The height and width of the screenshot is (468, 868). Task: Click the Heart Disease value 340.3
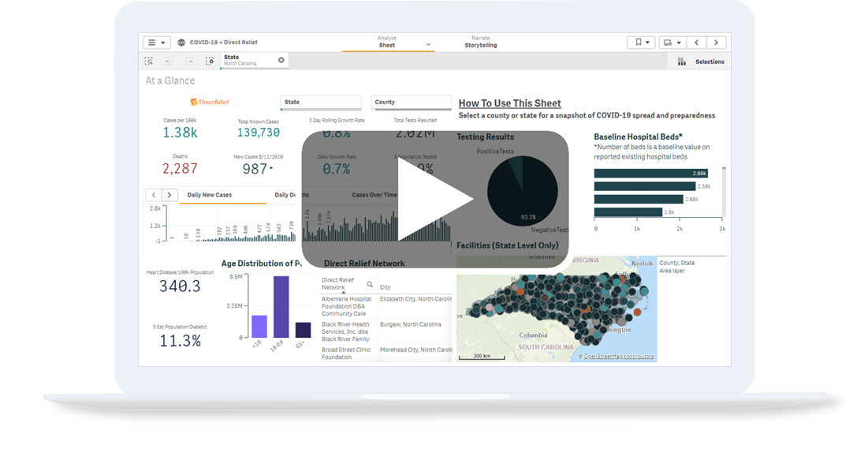point(180,286)
